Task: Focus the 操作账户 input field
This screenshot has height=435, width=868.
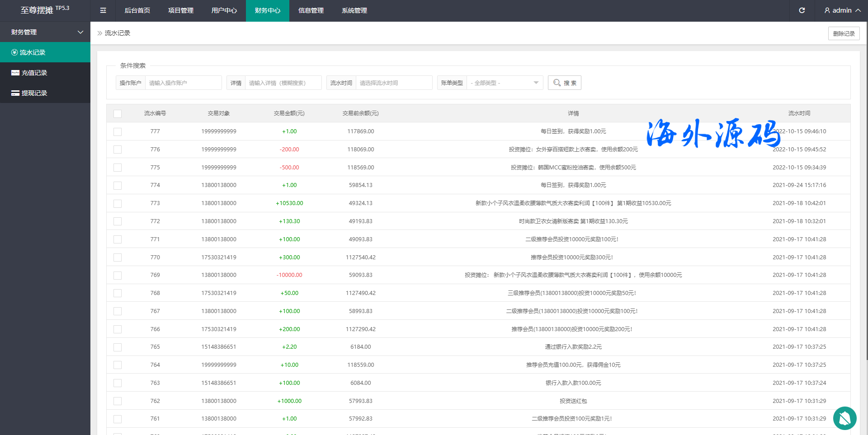Action: pos(183,83)
